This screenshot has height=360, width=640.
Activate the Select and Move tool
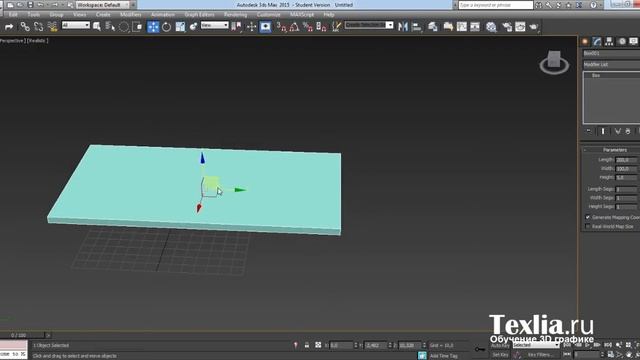click(153, 27)
